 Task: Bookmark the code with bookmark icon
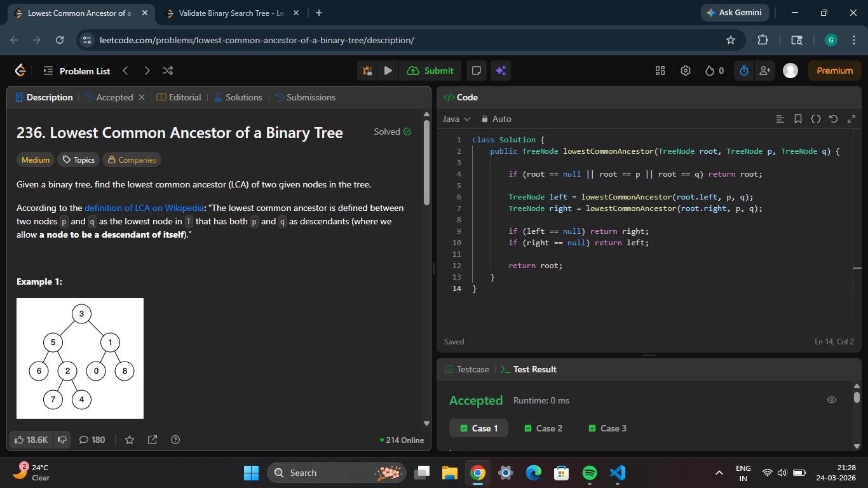coord(798,119)
